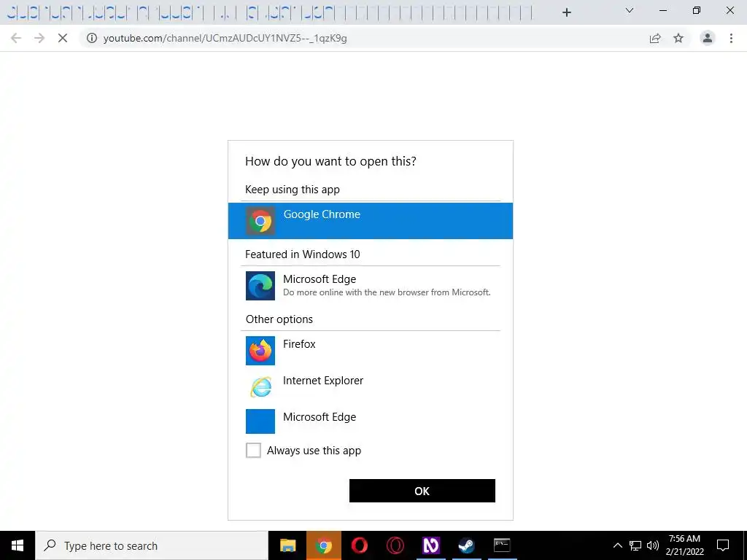747x560 pixels.
Task: Click the new Edge swirl icon in the dialog
Action: tap(260, 286)
